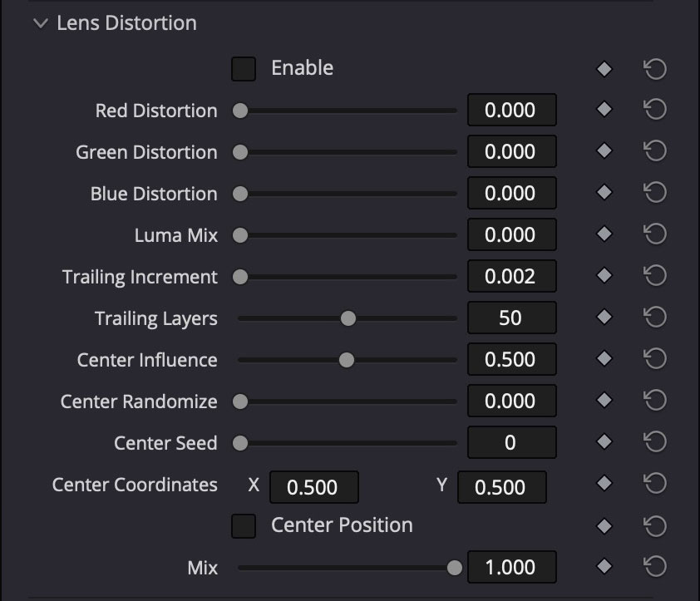
Task: Edit the X center coordinate value
Action: [314, 488]
